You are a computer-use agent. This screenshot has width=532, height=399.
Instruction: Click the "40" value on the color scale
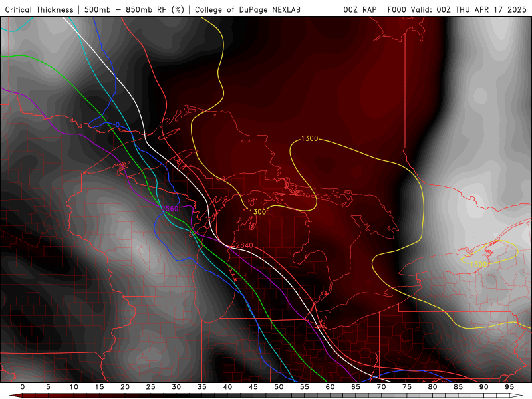(x=227, y=387)
